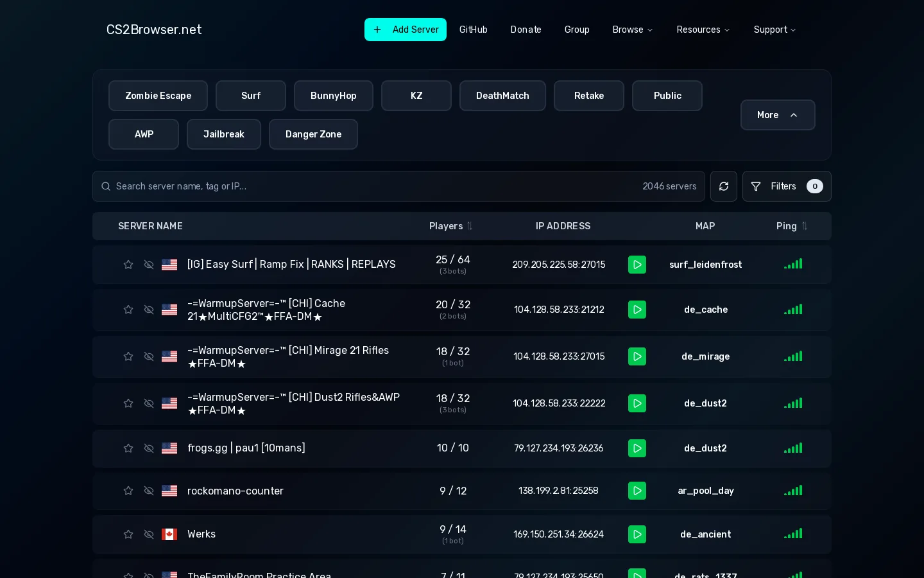Go to the Donate page
The height and width of the screenshot is (578, 924).
pos(526,30)
